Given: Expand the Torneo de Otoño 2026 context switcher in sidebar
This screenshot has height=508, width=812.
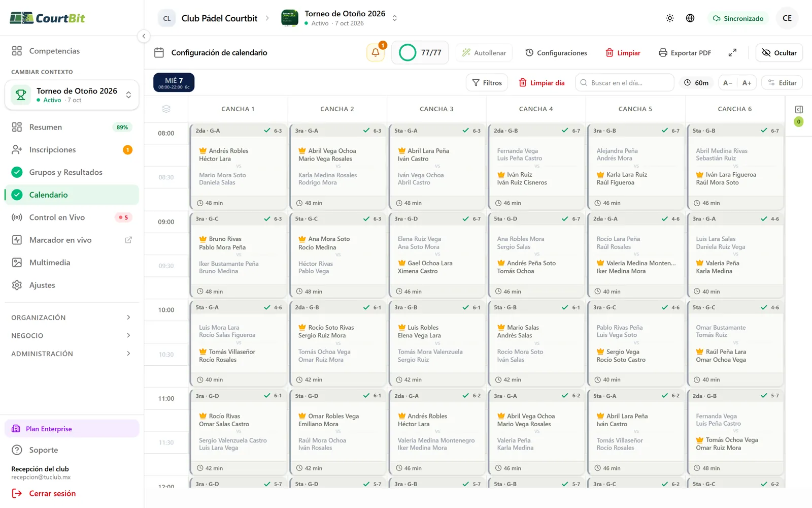Looking at the screenshot, I should tap(72, 95).
